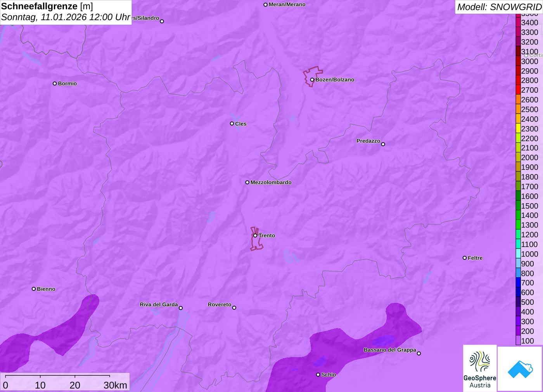Click the Riva del Garda marker
Viewport: 543px width, 392px height.
coord(181,308)
